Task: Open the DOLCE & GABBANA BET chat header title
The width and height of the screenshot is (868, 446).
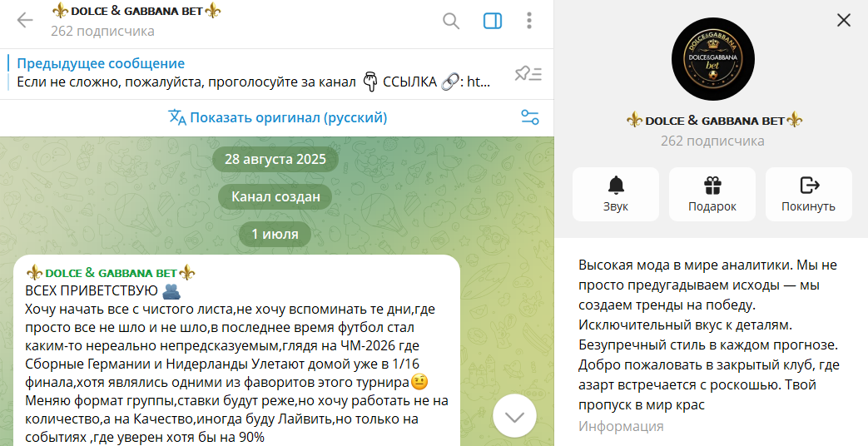Action: 136,11
